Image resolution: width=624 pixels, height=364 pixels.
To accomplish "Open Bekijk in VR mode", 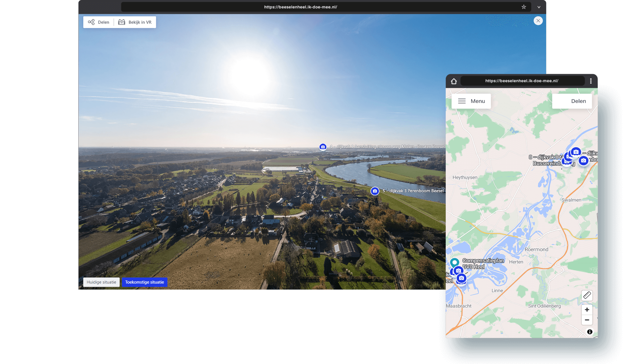I will (135, 22).
